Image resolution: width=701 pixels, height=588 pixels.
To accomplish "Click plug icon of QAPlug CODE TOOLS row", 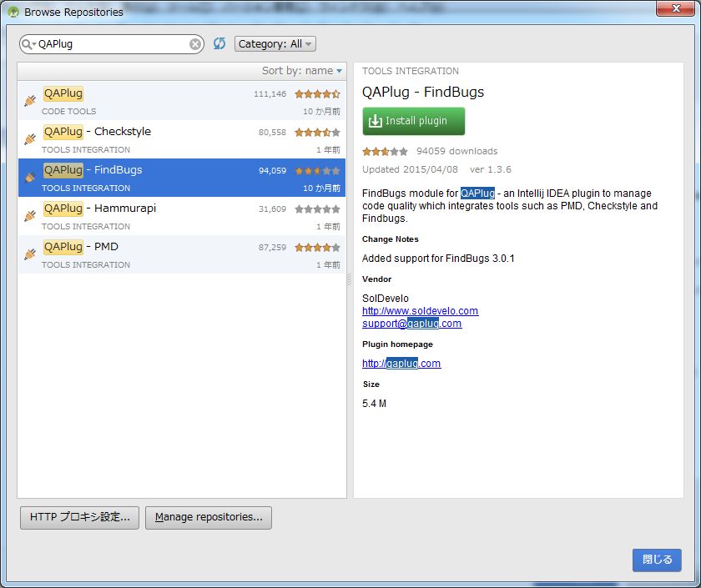I will coord(30,101).
